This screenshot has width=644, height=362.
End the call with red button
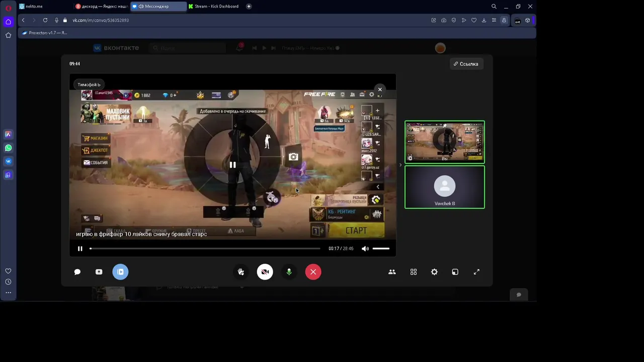pos(313,272)
